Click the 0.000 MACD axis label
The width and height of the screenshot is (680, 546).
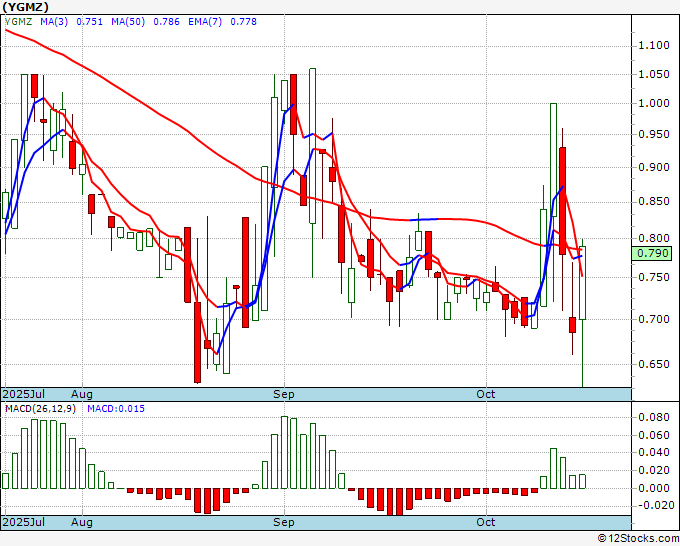click(654, 488)
